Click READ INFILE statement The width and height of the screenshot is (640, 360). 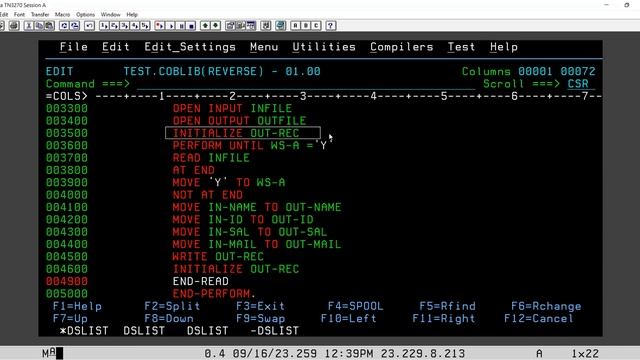click(x=211, y=158)
